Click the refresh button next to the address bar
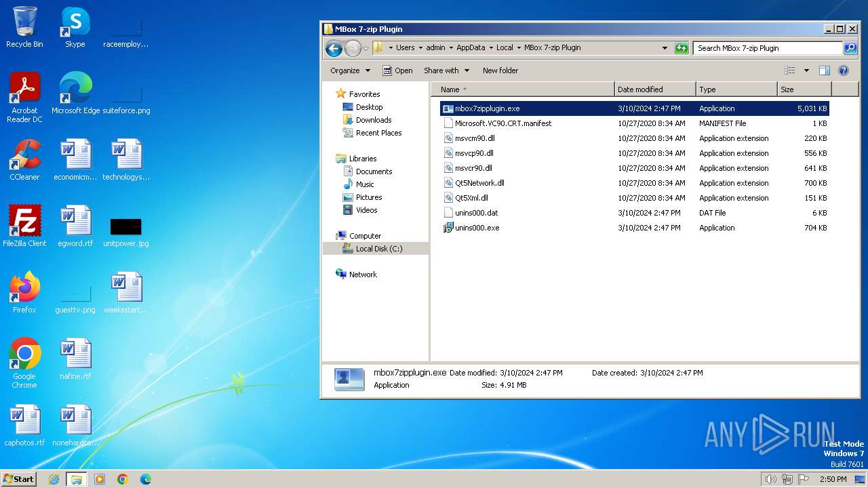This screenshot has height=488, width=868. pyautogui.click(x=682, y=48)
